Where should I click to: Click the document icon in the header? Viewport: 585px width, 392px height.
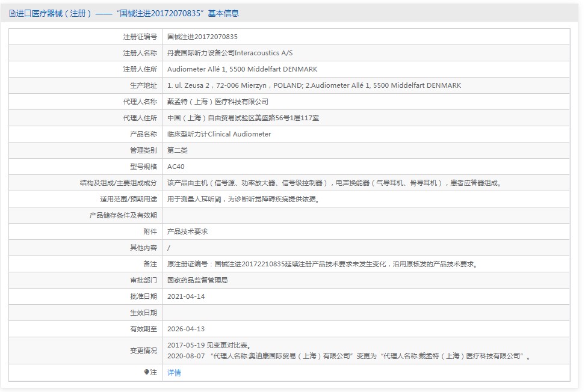pyautogui.click(x=13, y=13)
